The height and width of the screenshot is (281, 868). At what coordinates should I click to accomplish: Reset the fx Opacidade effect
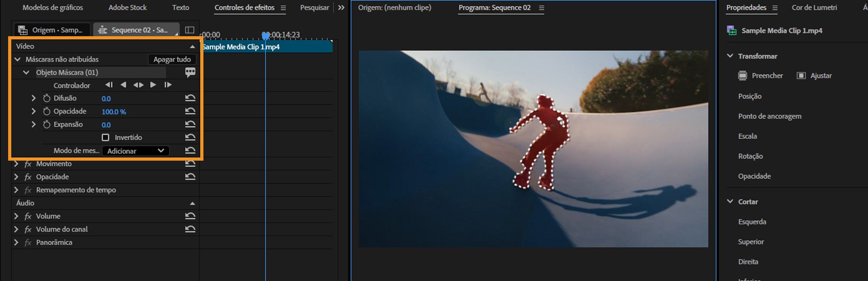190,177
